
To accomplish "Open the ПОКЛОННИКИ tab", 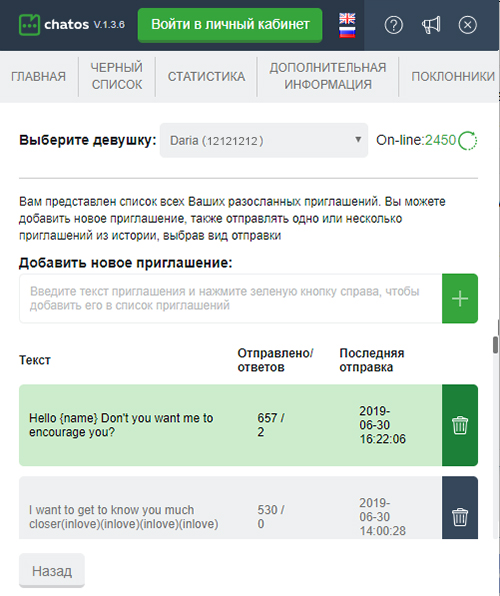I will pyautogui.click(x=452, y=76).
